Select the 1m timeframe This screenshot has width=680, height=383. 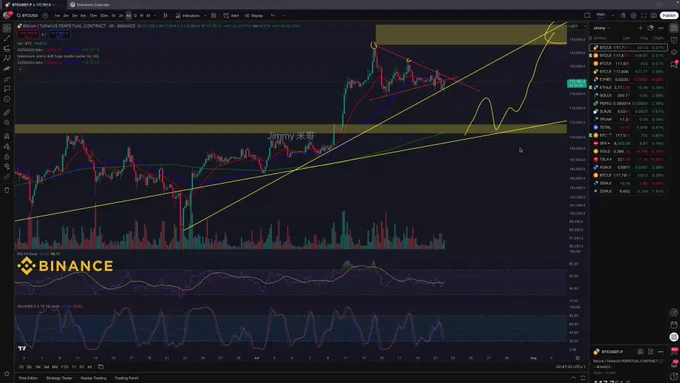pos(57,16)
